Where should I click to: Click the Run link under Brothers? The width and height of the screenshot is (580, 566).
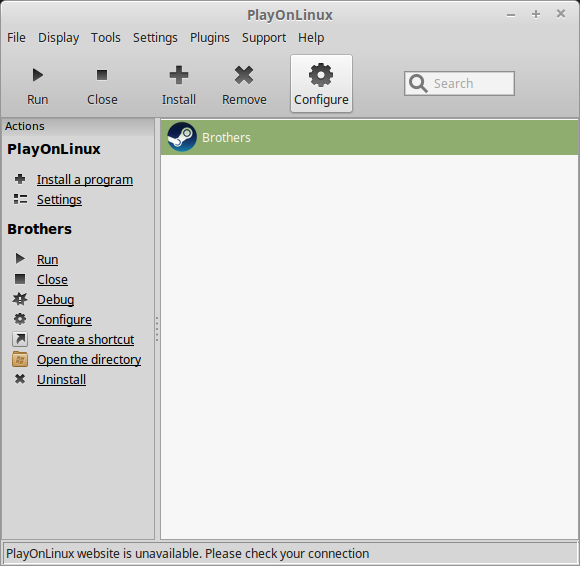pyautogui.click(x=47, y=260)
